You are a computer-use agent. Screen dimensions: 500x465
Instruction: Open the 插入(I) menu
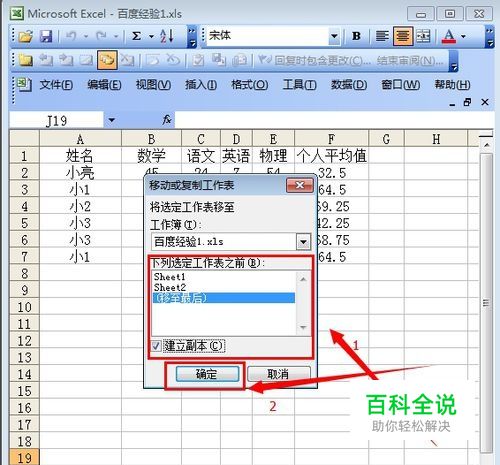201,85
